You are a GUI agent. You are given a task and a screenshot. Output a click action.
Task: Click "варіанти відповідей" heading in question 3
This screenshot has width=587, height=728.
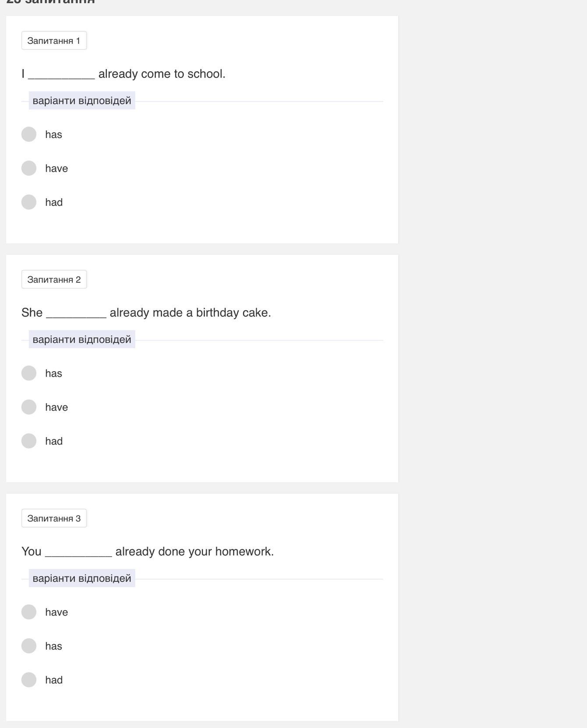[82, 578]
